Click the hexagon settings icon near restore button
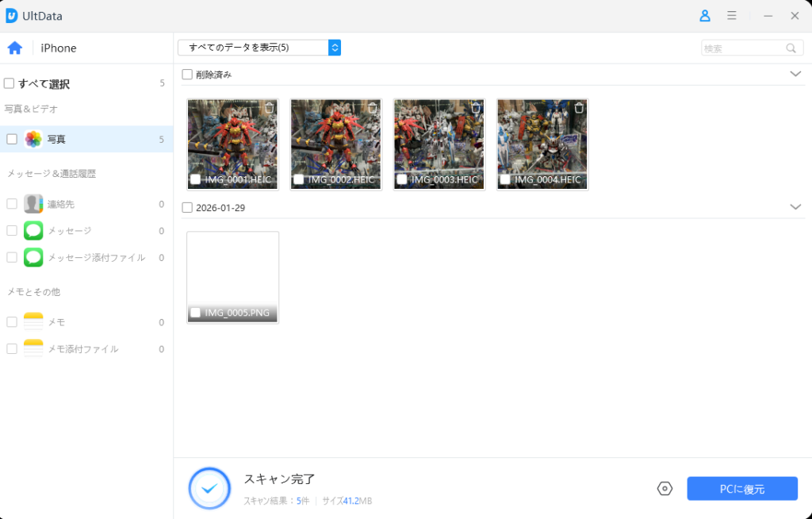The width and height of the screenshot is (812, 519). (x=665, y=489)
